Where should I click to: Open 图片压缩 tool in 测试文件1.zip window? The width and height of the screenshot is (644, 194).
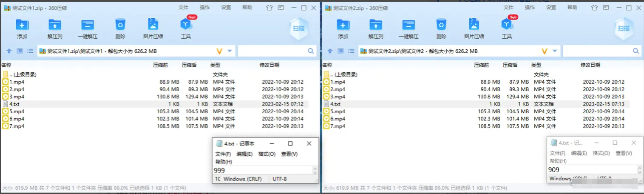click(x=153, y=24)
